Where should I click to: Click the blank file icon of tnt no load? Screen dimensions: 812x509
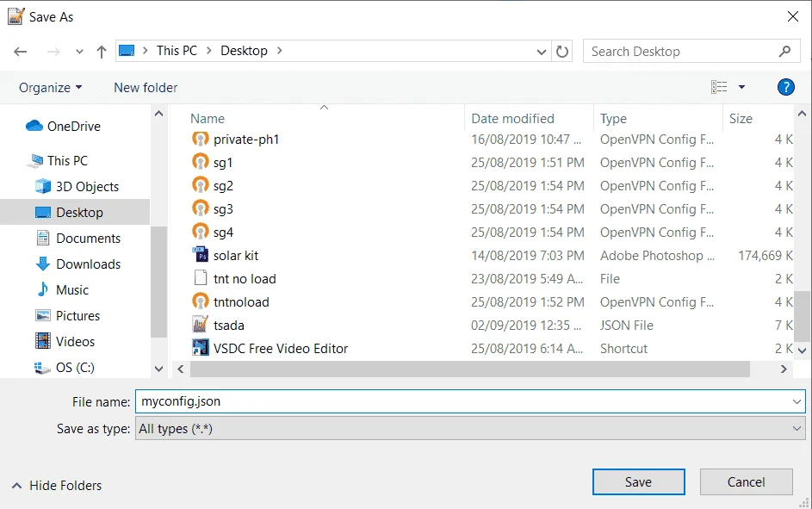pyautogui.click(x=201, y=278)
